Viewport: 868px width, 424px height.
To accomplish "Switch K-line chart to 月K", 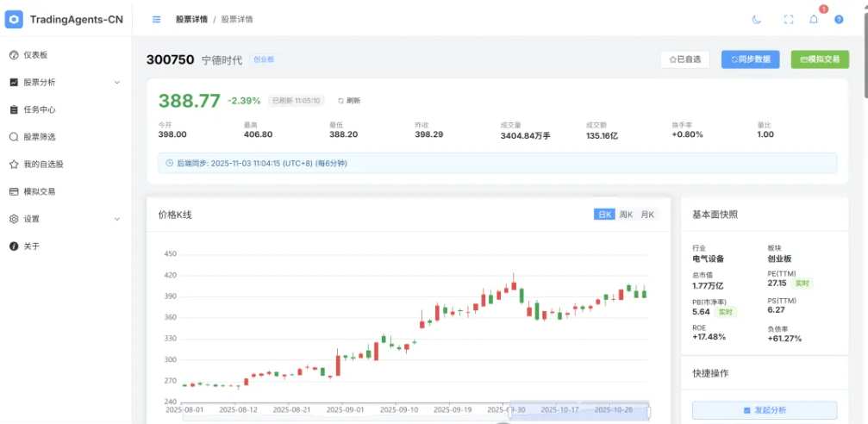I will pyautogui.click(x=646, y=215).
